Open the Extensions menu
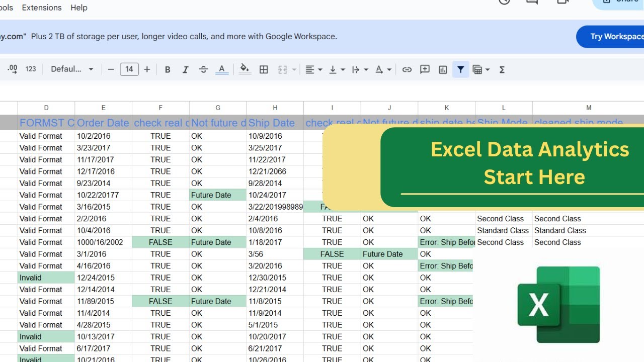Viewport: 644px width, 362px height. pyautogui.click(x=42, y=8)
